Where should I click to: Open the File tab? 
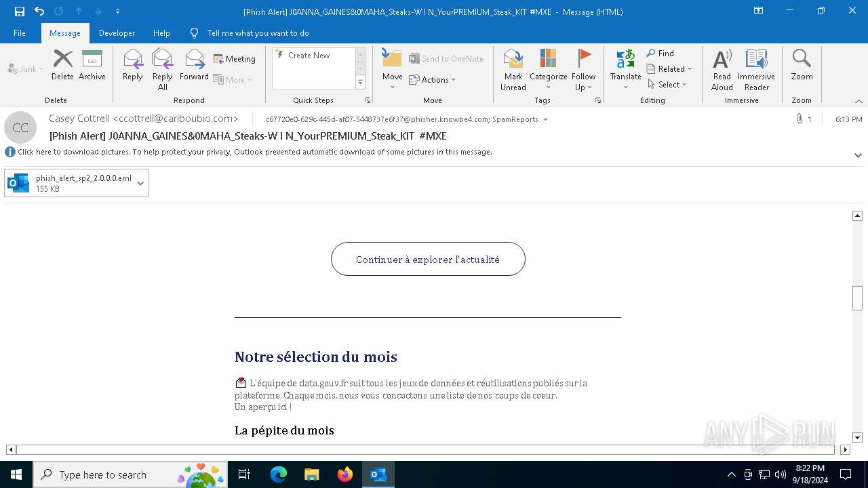20,33
